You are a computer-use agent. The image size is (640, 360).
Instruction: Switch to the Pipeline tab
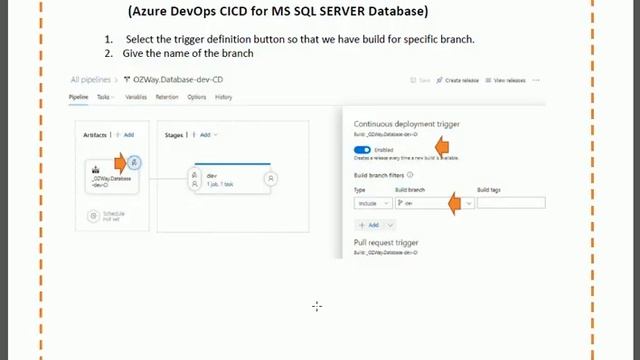pyautogui.click(x=78, y=97)
